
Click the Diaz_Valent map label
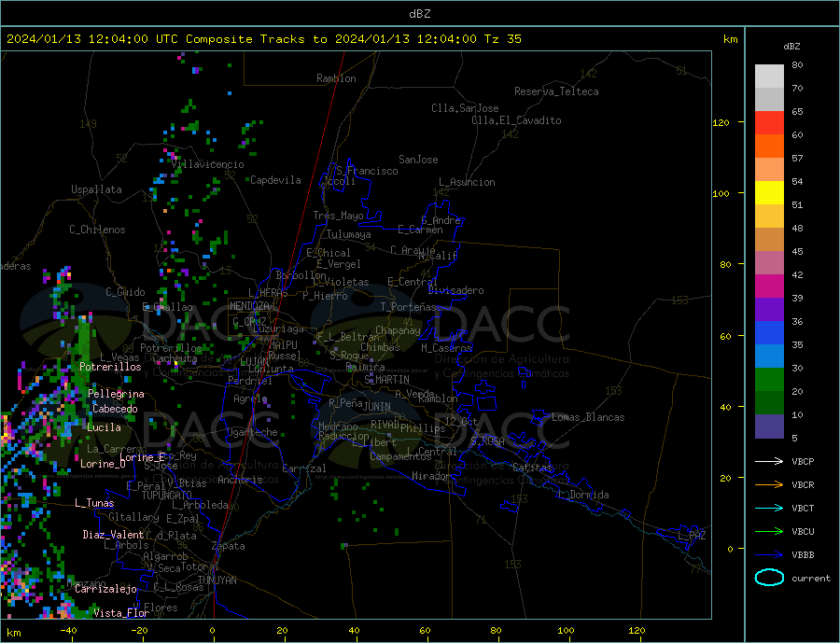[x=113, y=534]
